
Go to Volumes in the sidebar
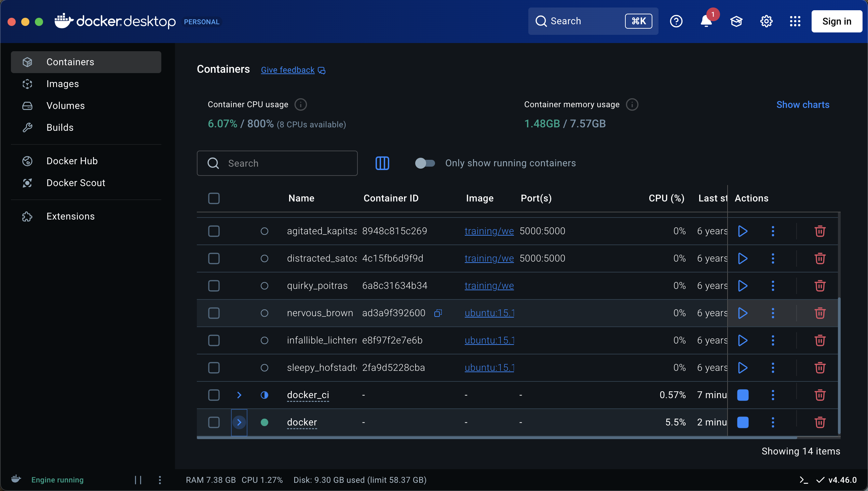pos(86,106)
